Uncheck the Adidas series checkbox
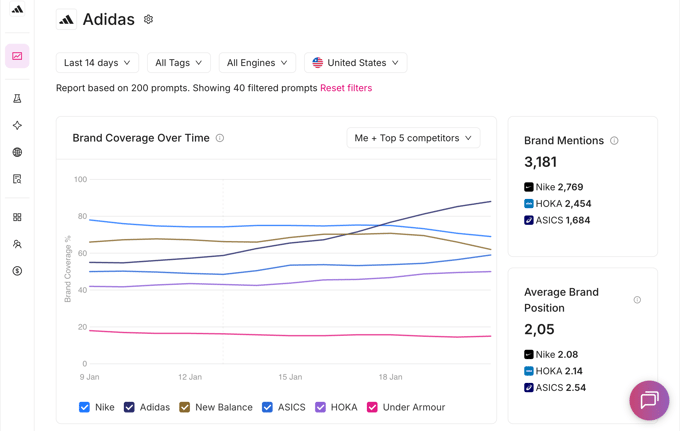Screen dimensions: 680x431 point(129,407)
